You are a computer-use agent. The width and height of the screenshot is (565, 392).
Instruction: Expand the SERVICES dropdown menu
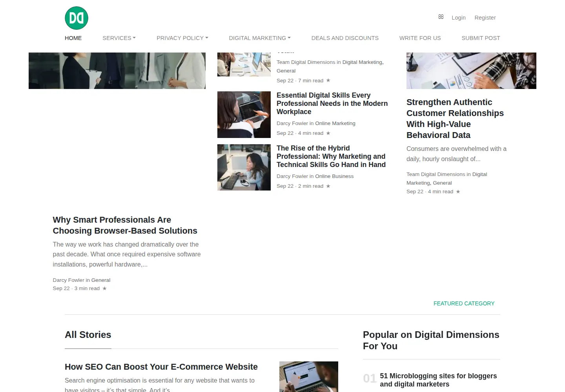[x=119, y=38]
